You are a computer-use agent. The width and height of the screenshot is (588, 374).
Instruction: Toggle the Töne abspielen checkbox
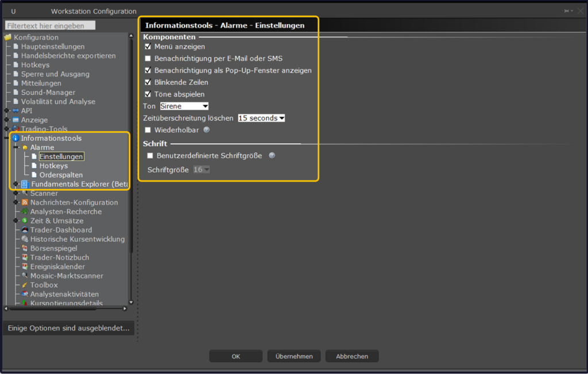pyautogui.click(x=148, y=94)
